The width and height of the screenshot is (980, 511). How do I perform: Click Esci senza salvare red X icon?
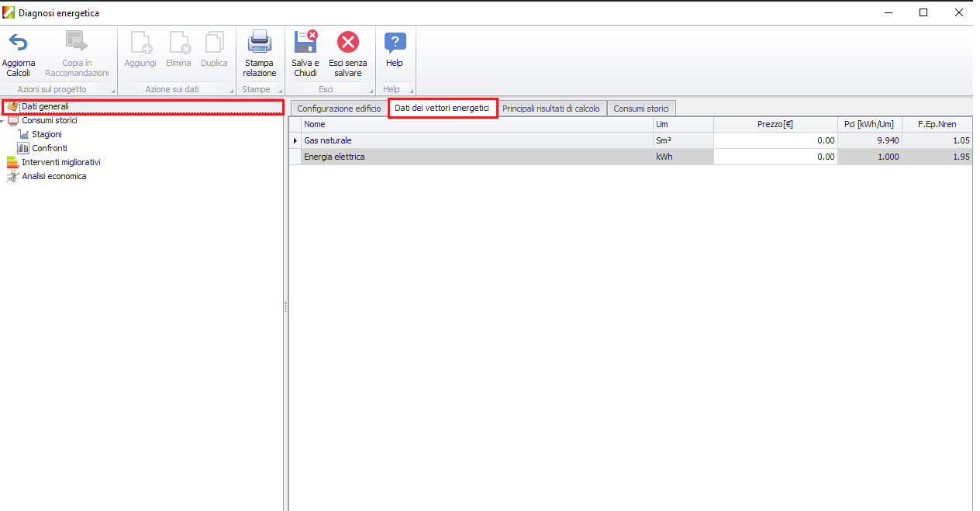pos(348,43)
